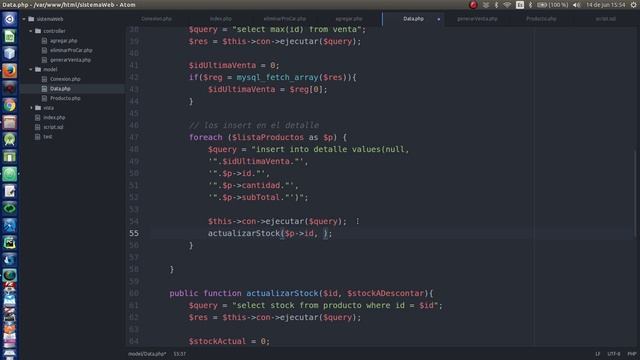Click the red recording indicator in top bar
This screenshot has height=360, width=640.
473,5
